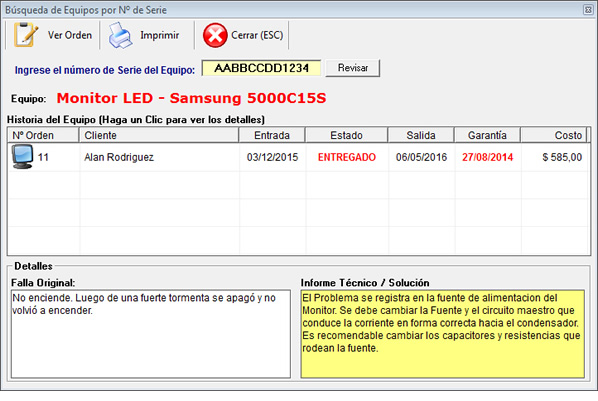Click the Revisar button
Screen dimensions: 598x401
point(353,68)
